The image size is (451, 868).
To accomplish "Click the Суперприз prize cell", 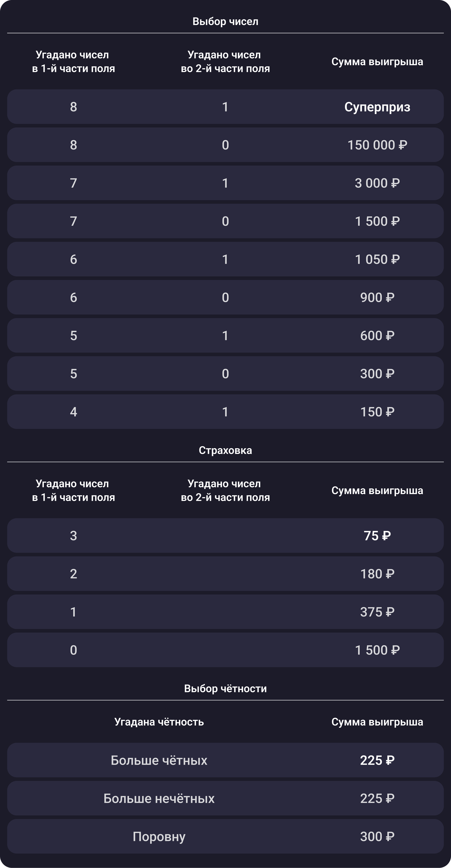I will [377, 107].
